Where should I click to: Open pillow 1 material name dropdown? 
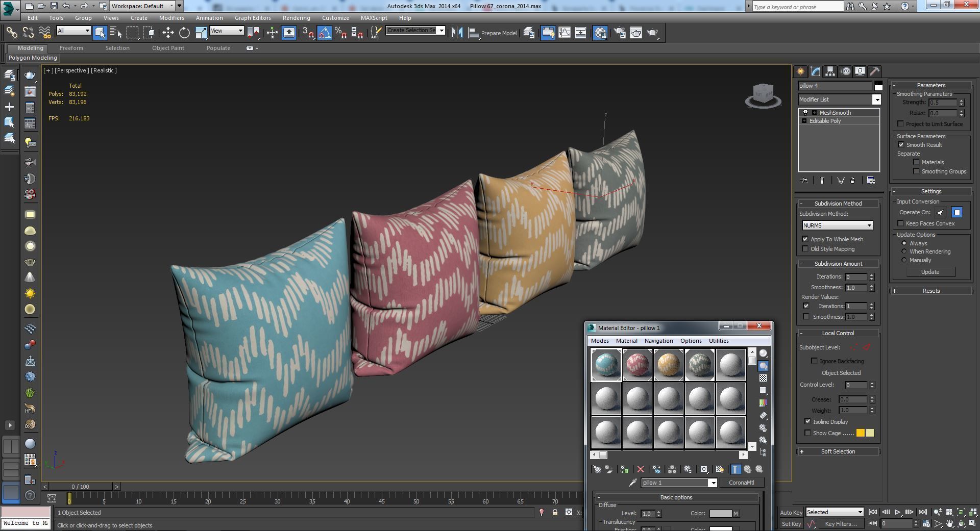[713, 483]
